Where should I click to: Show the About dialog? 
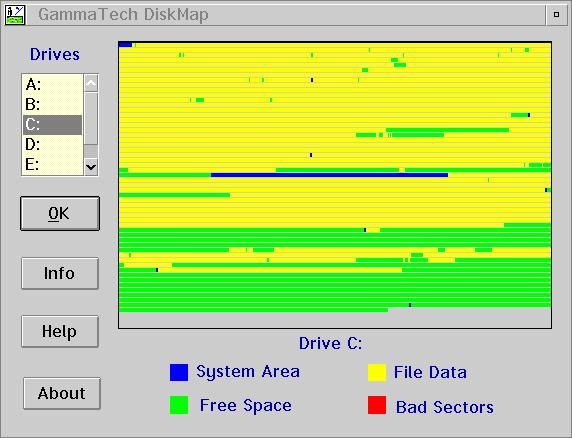click(x=62, y=393)
